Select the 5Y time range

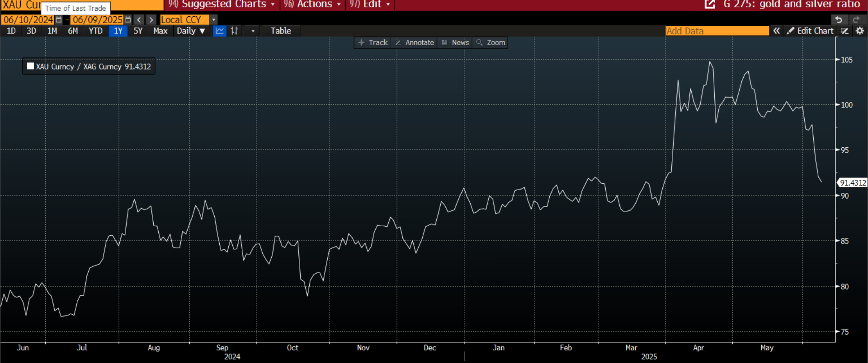pyautogui.click(x=138, y=31)
